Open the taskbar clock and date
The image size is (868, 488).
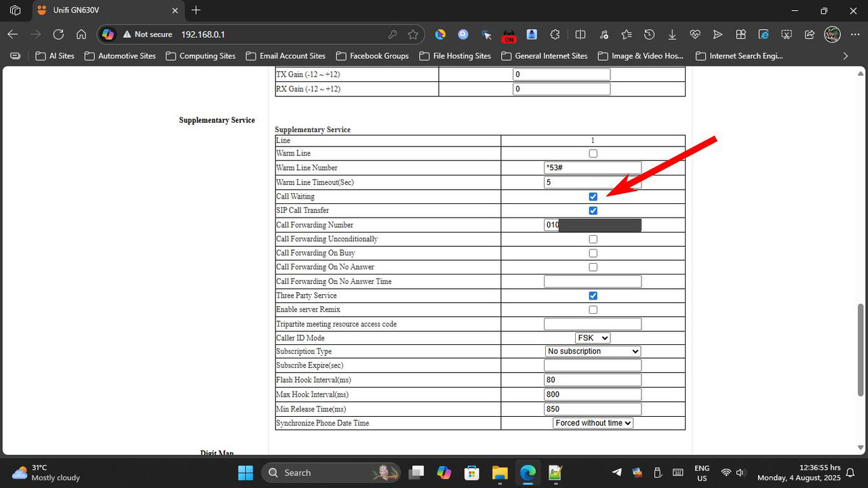pos(798,472)
